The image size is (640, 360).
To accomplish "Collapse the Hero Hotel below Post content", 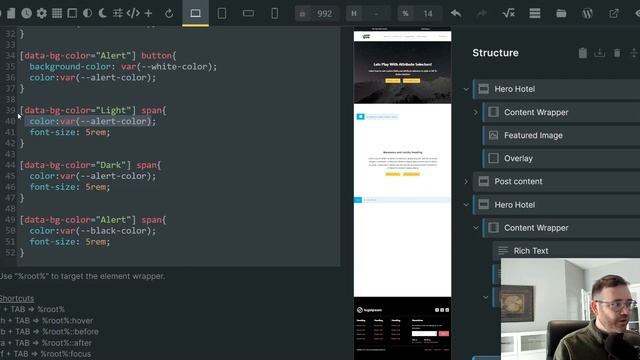I will coord(466,205).
